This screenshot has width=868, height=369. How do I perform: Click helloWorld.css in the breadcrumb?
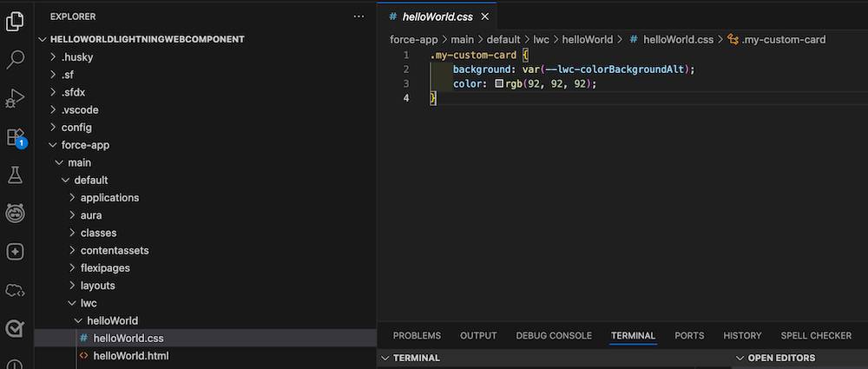[x=678, y=39]
